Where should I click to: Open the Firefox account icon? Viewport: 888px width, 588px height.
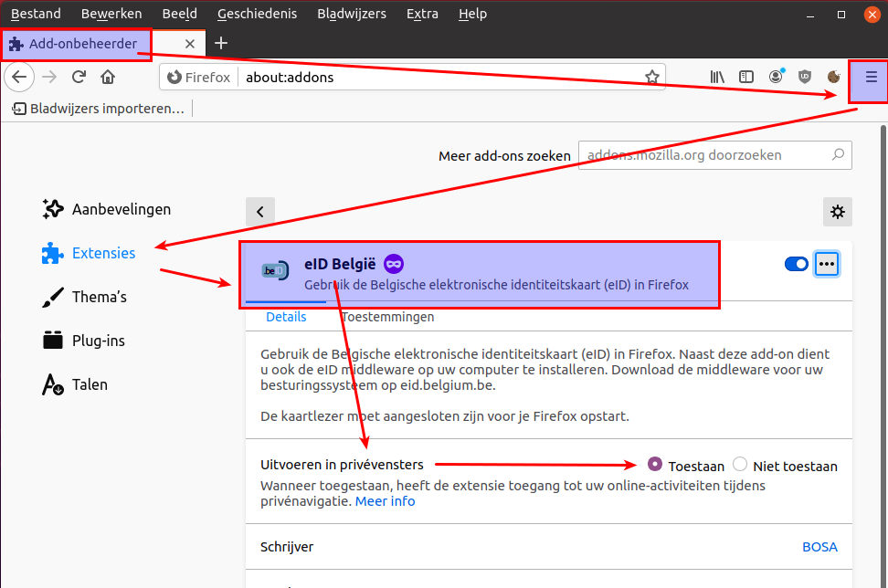(776, 77)
